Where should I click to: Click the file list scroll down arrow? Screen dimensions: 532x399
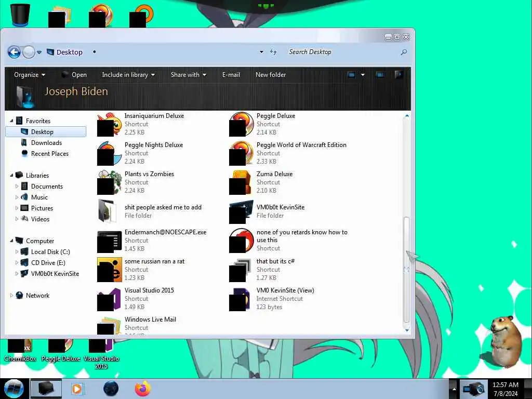pos(407,330)
